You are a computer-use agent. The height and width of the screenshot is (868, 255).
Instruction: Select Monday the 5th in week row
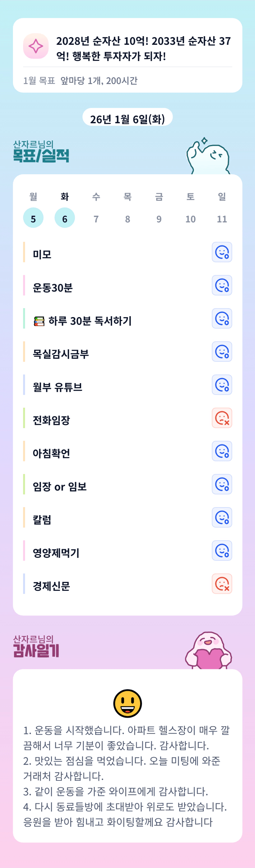tap(33, 218)
